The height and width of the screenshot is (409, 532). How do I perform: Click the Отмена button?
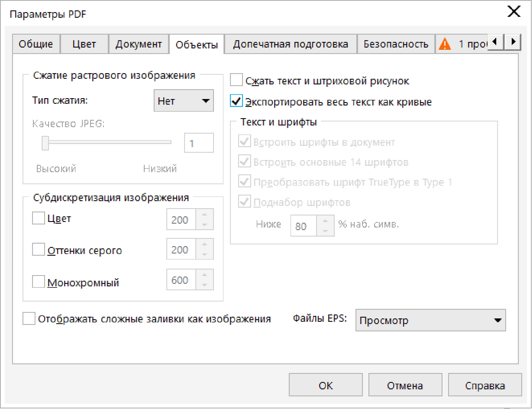tap(405, 385)
